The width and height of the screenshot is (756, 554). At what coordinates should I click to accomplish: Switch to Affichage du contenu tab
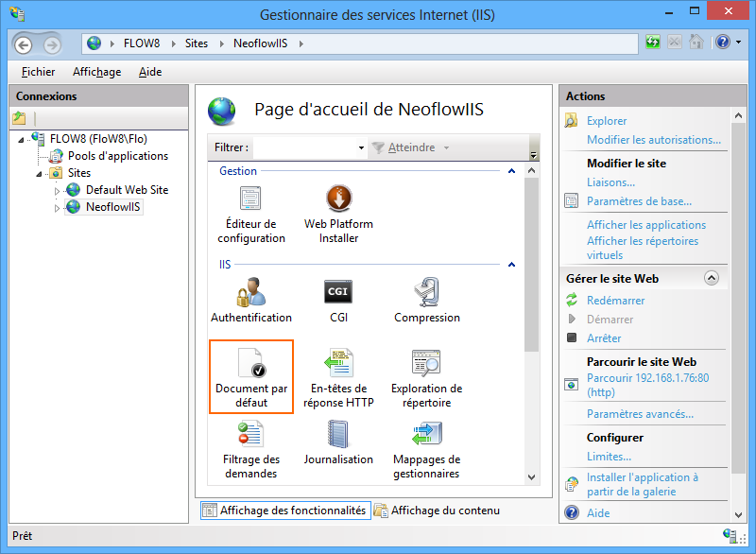[437, 511]
